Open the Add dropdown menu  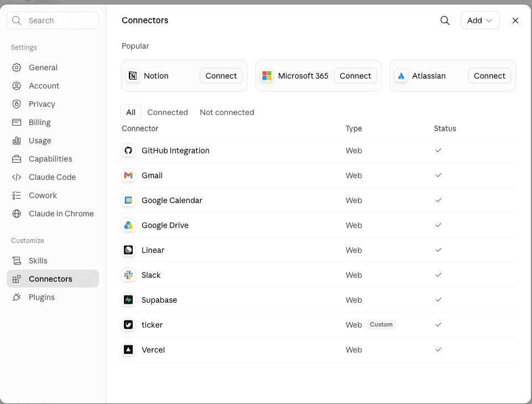(x=480, y=20)
